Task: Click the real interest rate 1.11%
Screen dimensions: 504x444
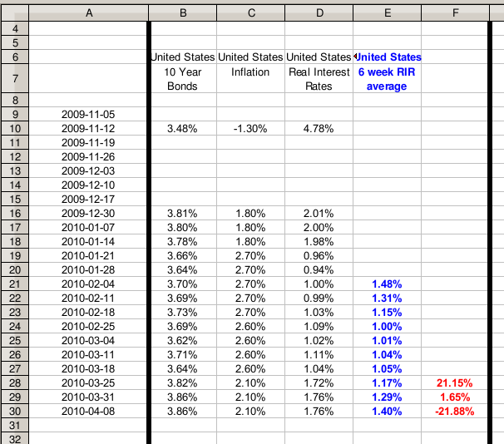Action: 319,355
